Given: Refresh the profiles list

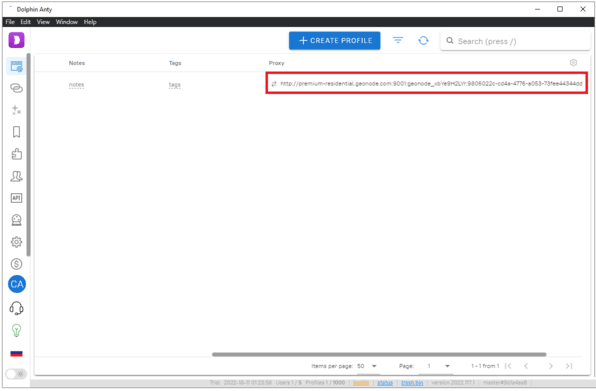Looking at the screenshot, I should pyautogui.click(x=423, y=41).
